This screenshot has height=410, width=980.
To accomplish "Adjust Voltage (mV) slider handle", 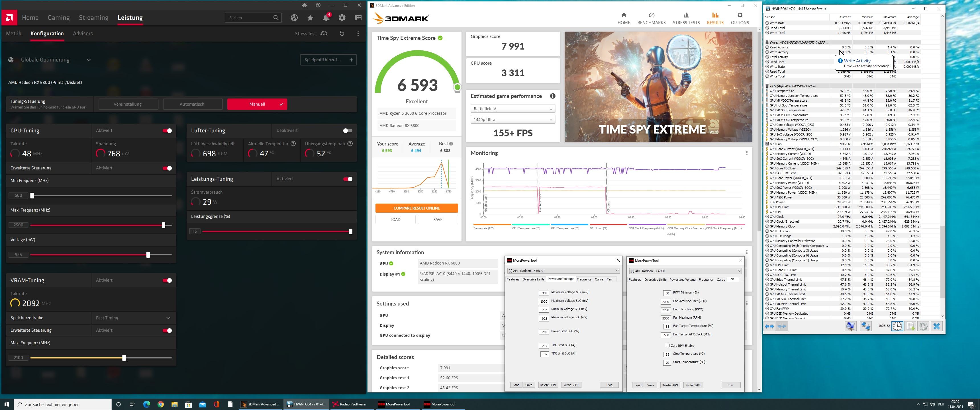I will click(148, 255).
